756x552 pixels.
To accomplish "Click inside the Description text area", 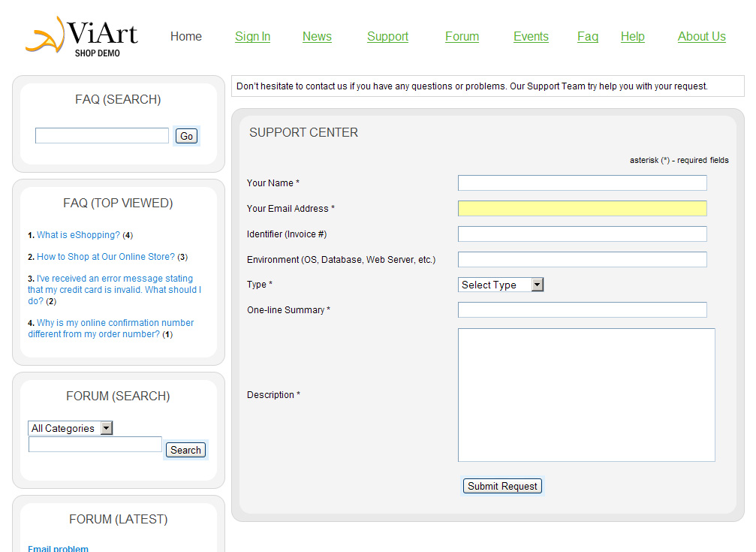I will [x=586, y=395].
